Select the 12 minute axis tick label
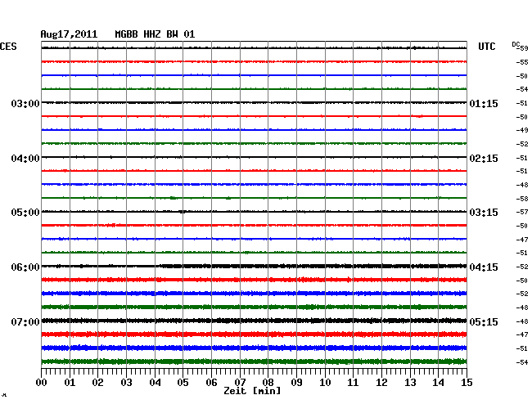532x404 pixels. 381,383
